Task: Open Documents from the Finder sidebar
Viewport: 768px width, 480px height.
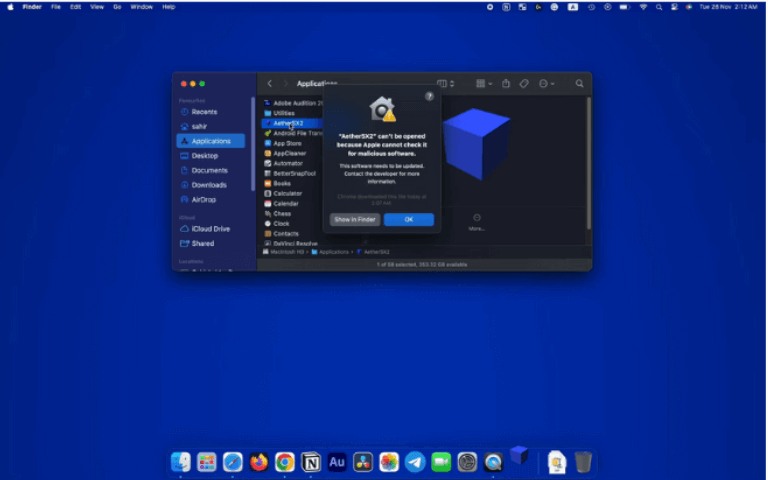Action: tap(209, 170)
